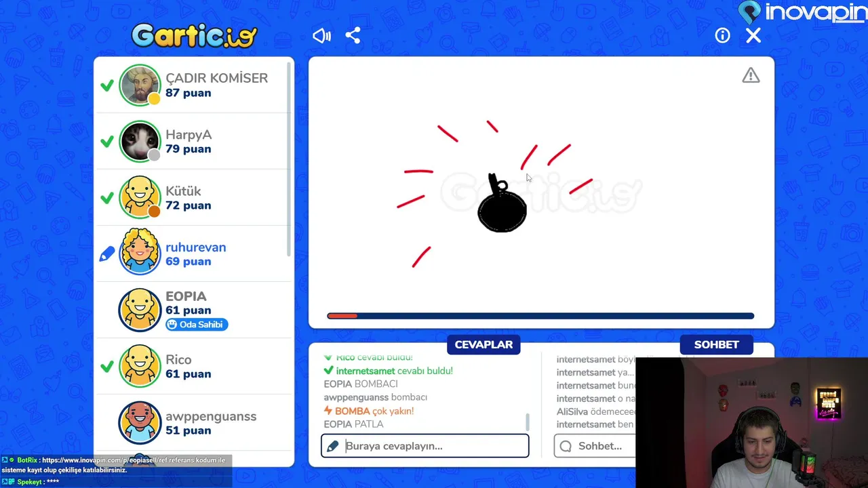Click green checkmark beside ÇADIR KOMİSER

(106, 85)
